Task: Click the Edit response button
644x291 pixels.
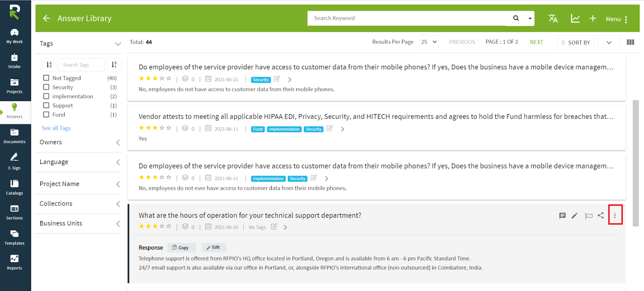Action: coord(214,248)
